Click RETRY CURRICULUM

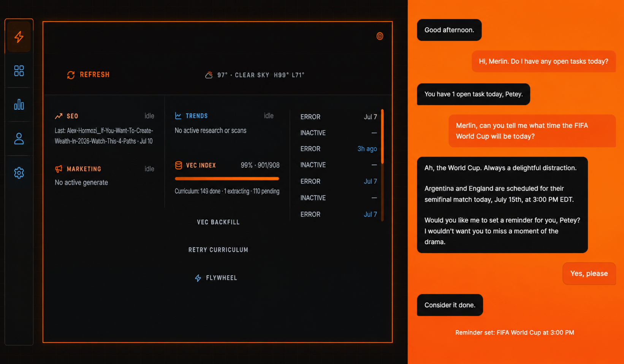click(218, 250)
